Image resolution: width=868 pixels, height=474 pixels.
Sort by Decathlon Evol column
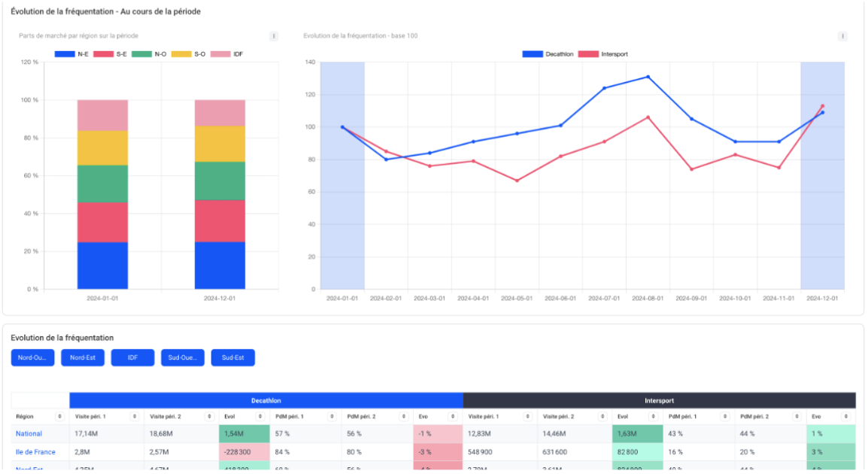[259, 416]
